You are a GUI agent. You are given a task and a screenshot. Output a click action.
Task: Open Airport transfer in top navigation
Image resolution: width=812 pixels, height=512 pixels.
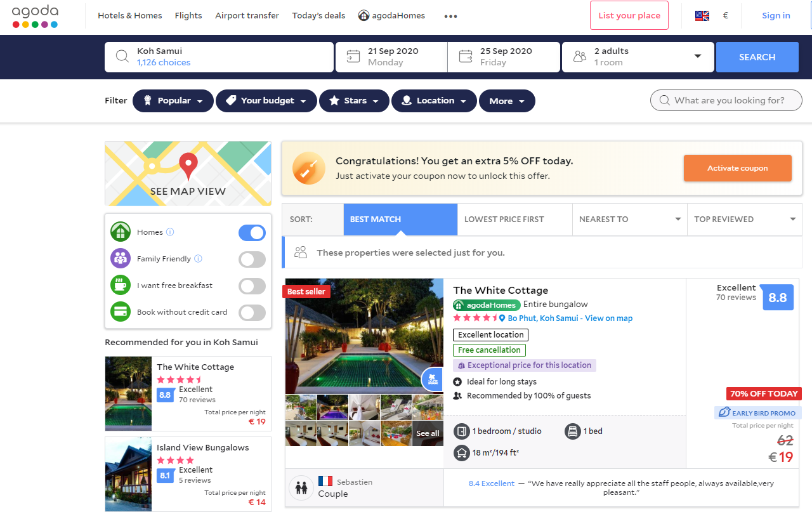247,16
